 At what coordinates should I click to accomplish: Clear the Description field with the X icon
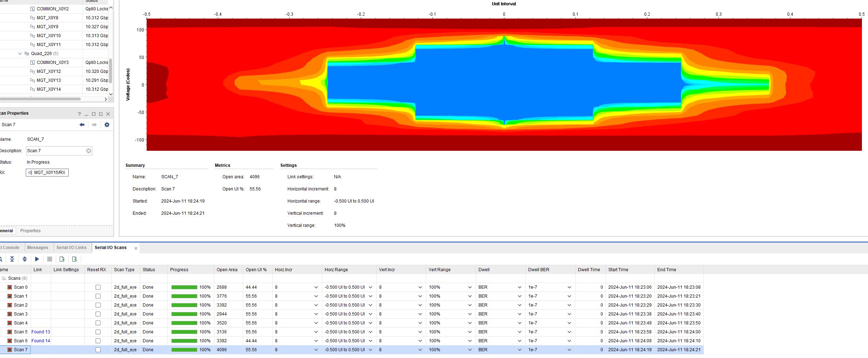click(88, 151)
